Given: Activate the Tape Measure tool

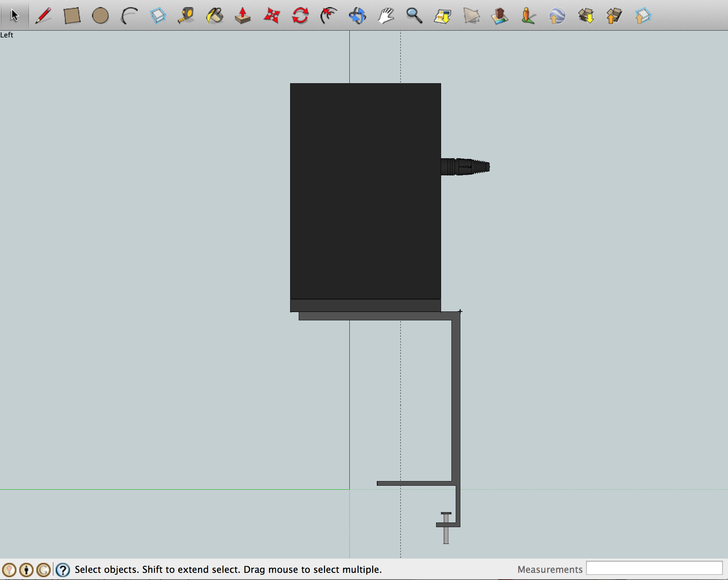Looking at the screenshot, I should 186,16.
